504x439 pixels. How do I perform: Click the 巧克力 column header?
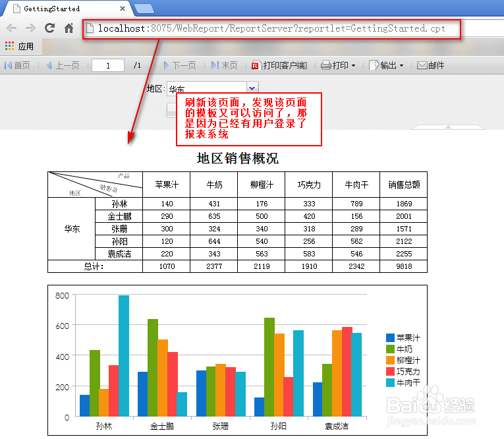(309, 185)
